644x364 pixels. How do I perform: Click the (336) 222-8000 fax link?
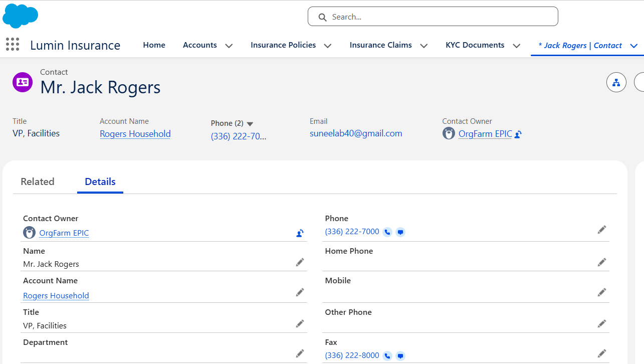click(352, 355)
